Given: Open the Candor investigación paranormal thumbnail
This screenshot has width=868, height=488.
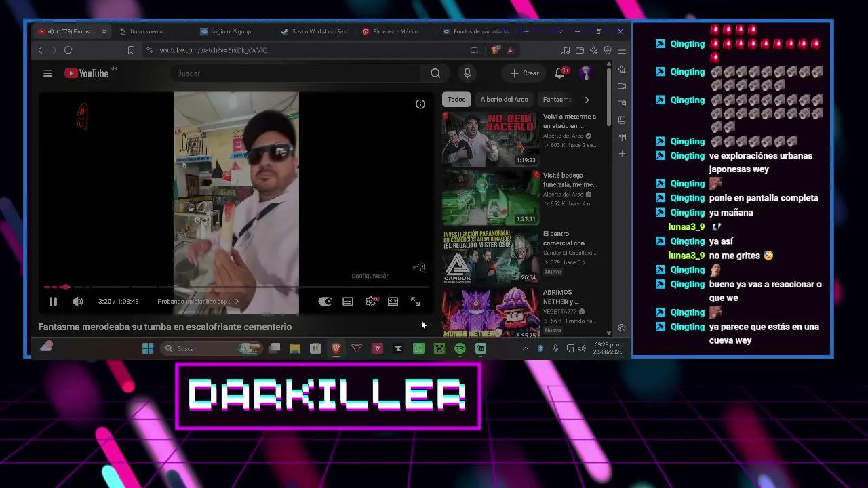Looking at the screenshot, I should pos(489,256).
